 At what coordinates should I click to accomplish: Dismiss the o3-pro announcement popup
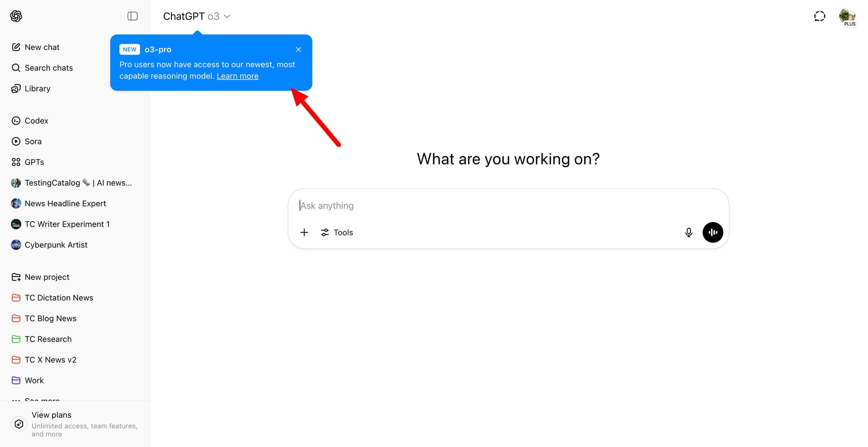(x=299, y=50)
